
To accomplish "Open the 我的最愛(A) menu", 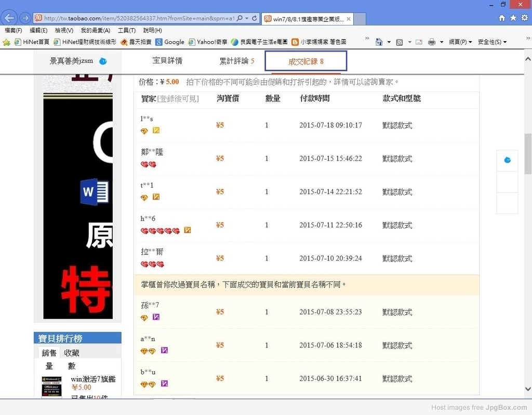I will tap(95, 31).
